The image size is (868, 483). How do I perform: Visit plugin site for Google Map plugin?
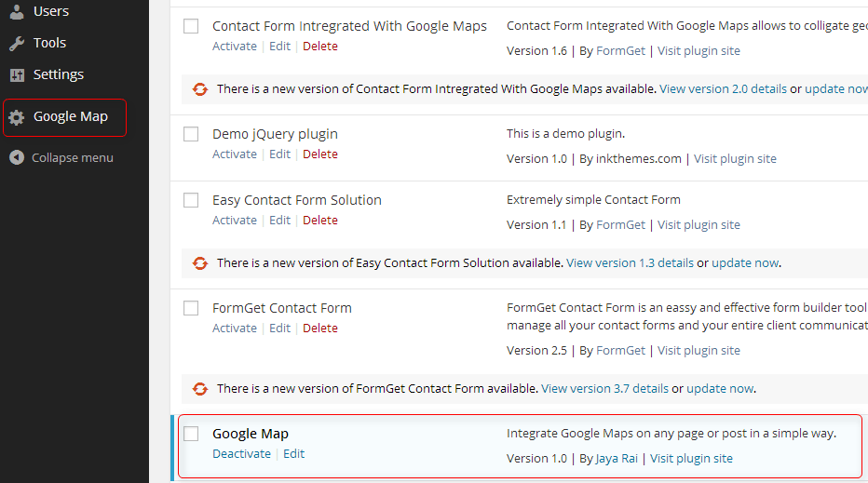tap(691, 459)
